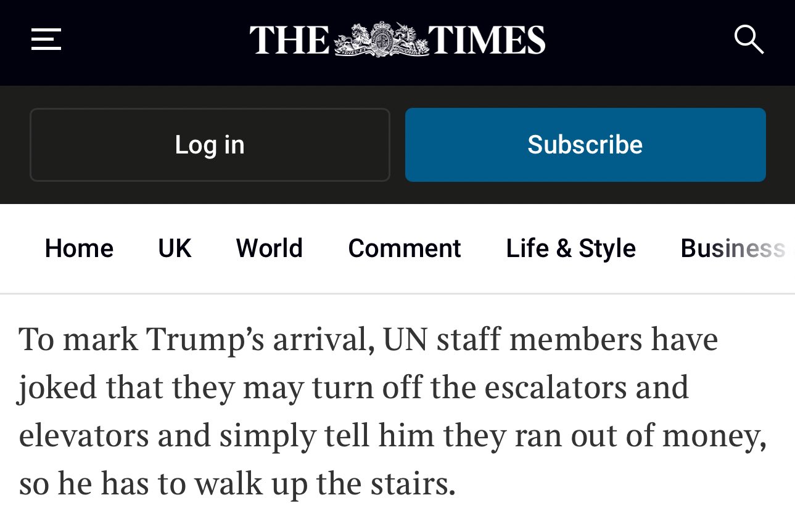The height and width of the screenshot is (532, 795).
Task: Open the UK news section
Action: coord(175,248)
